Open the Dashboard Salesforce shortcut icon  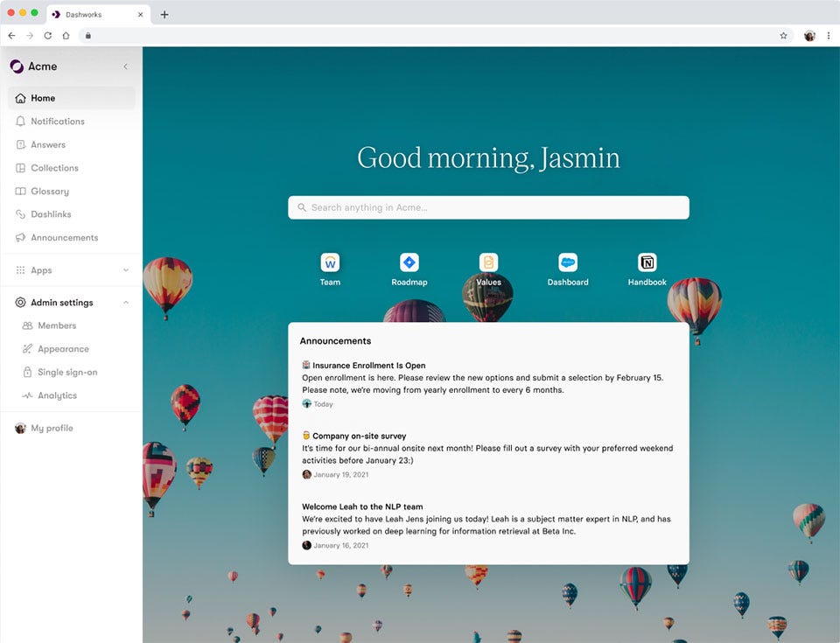568,262
